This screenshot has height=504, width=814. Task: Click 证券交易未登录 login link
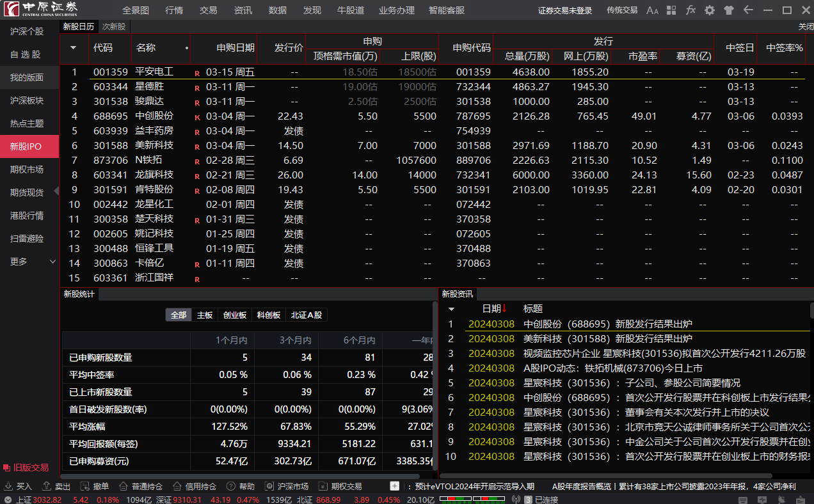(565, 10)
